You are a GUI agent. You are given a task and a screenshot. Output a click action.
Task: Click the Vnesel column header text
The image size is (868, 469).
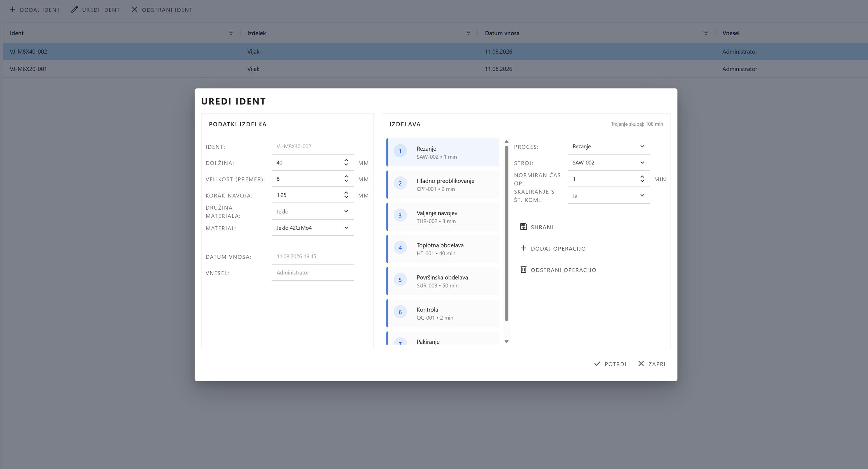731,33
